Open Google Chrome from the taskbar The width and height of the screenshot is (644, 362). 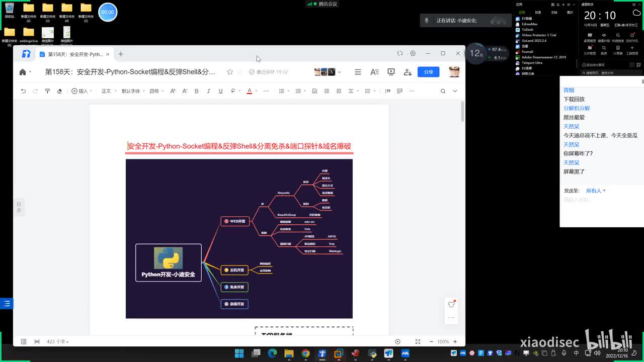(x=305, y=353)
